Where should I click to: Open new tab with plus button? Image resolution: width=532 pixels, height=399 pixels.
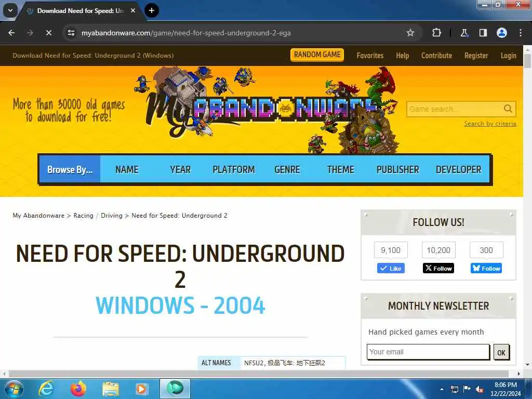152,10
